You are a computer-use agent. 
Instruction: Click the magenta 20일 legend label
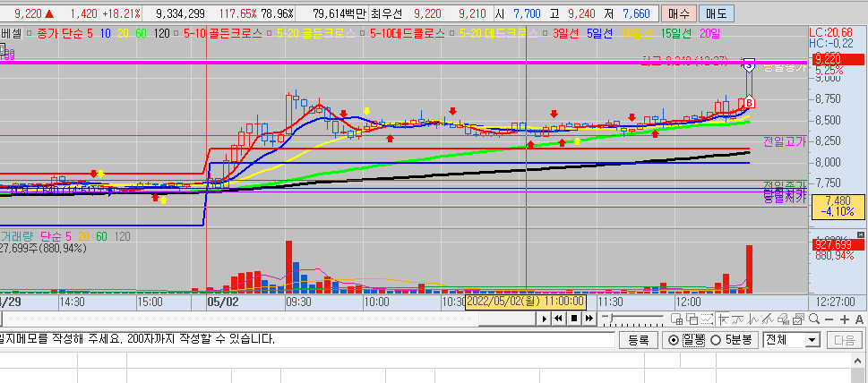pos(709,33)
